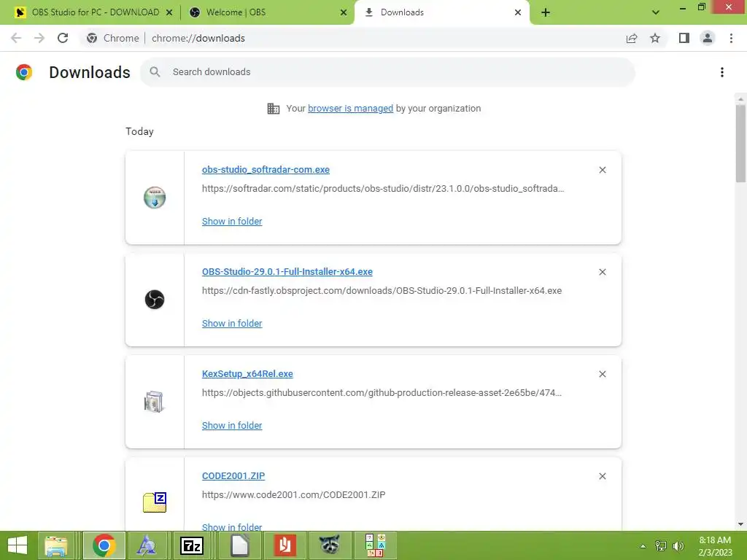Remove OBS-Studio-29.0.1 installer from list
The width and height of the screenshot is (747, 560).
[603, 272]
